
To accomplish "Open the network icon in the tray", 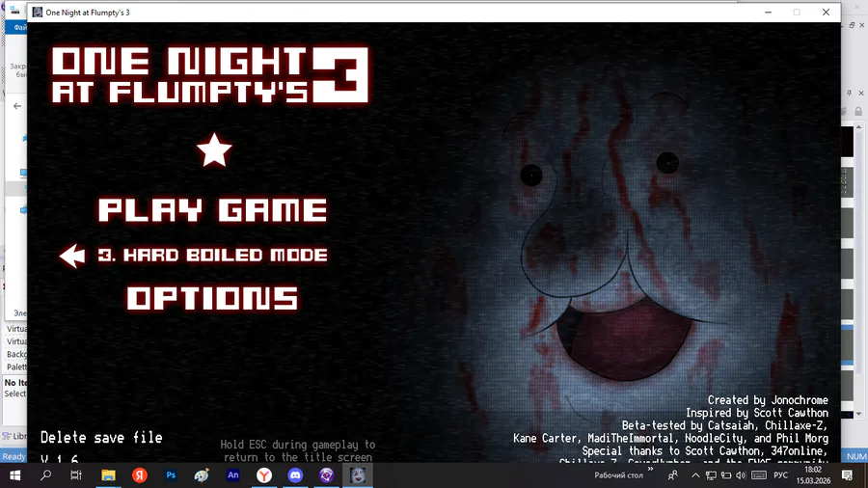I will [x=711, y=475].
